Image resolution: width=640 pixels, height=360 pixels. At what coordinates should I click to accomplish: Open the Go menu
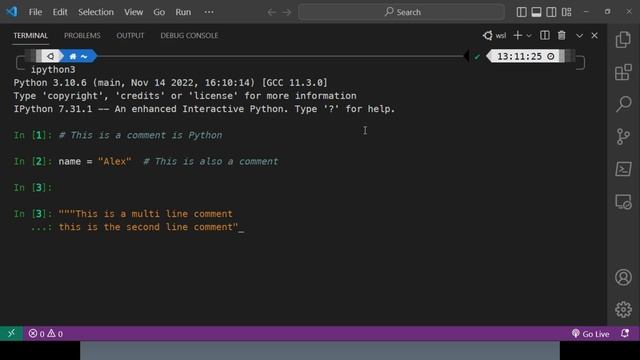(159, 12)
